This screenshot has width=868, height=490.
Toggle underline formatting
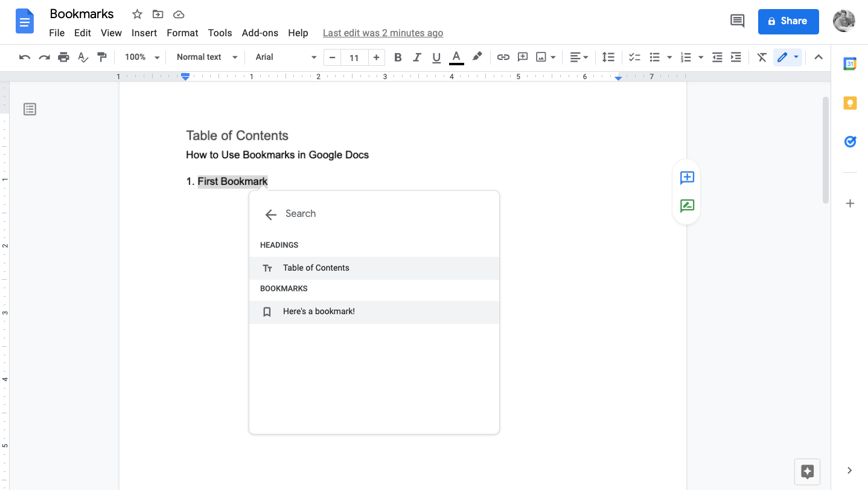click(x=436, y=57)
